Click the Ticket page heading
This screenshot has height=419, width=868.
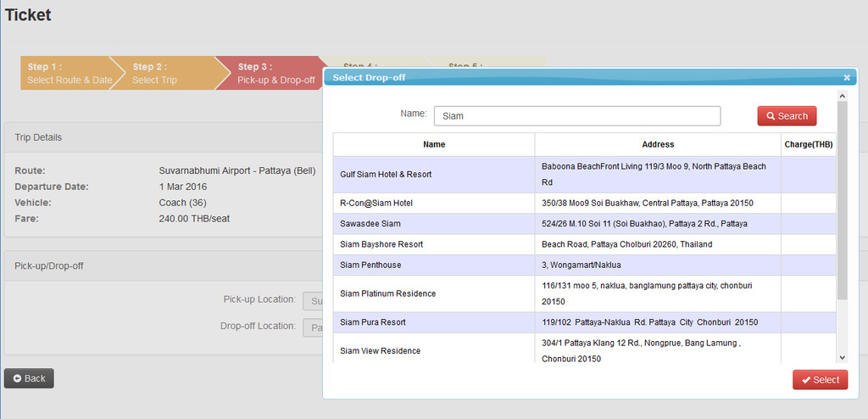coord(28,15)
